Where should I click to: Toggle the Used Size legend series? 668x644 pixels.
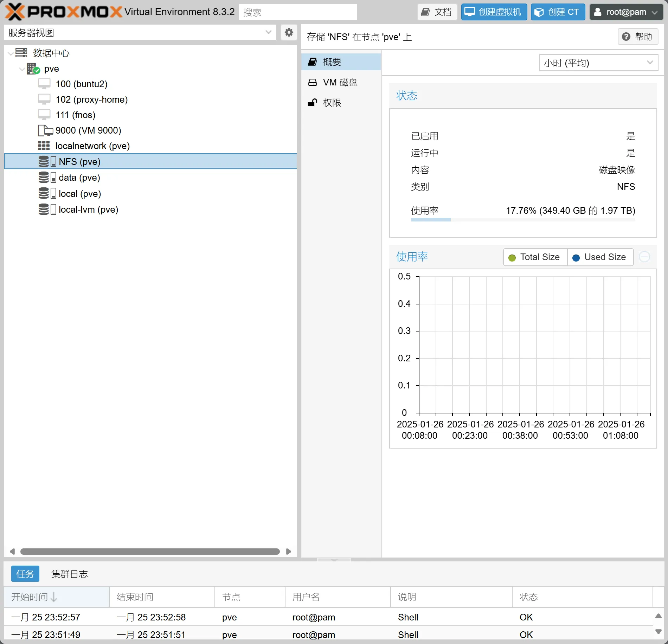point(600,257)
